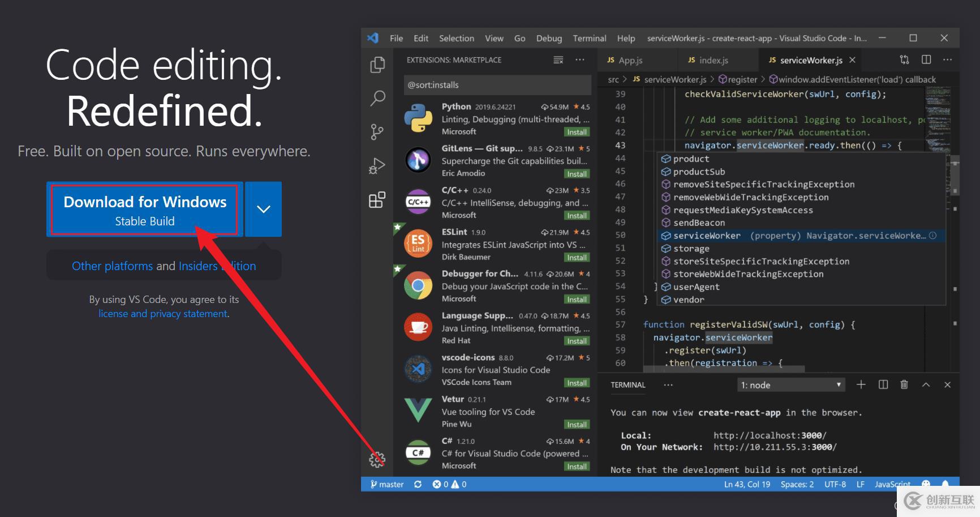Open the Extensions panel more actions menu

tap(580, 59)
